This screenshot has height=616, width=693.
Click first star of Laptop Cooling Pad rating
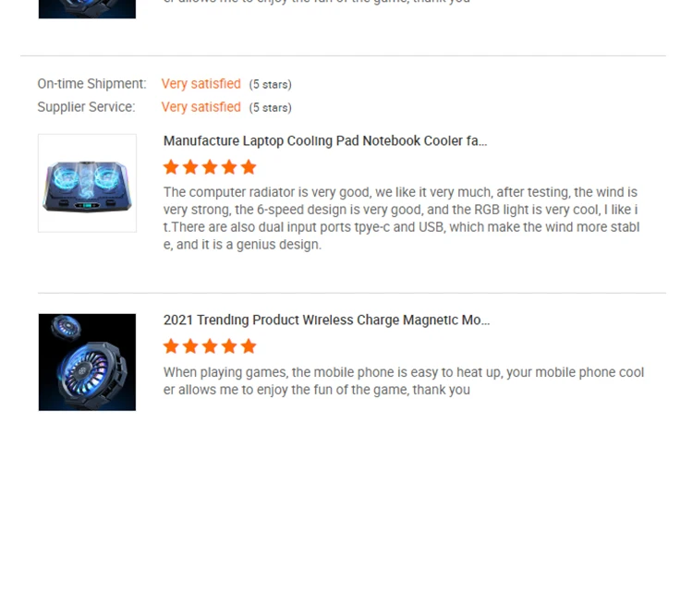pos(171,167)
